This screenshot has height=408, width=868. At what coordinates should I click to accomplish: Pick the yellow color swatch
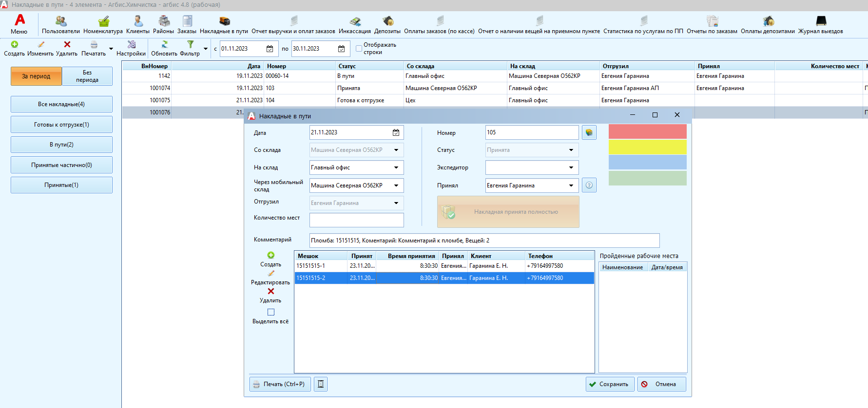pos(648,147)
